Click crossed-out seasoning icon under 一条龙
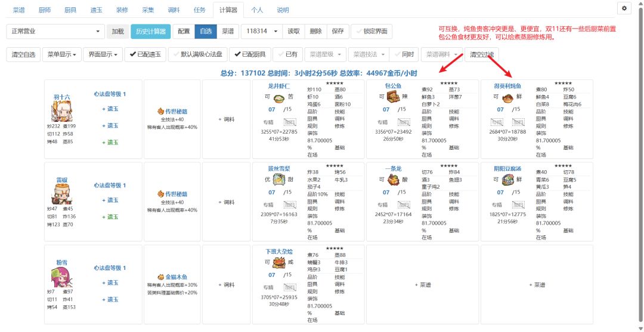 click(x=404, y=204)
